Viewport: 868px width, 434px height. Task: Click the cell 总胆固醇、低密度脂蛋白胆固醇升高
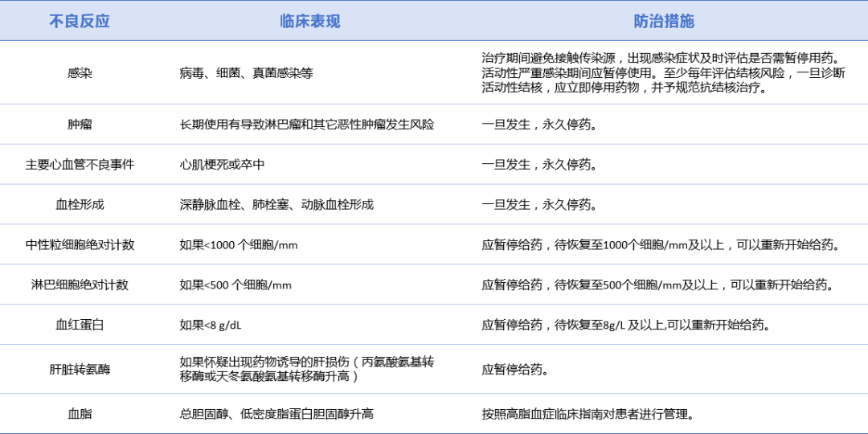click(276, 414)
